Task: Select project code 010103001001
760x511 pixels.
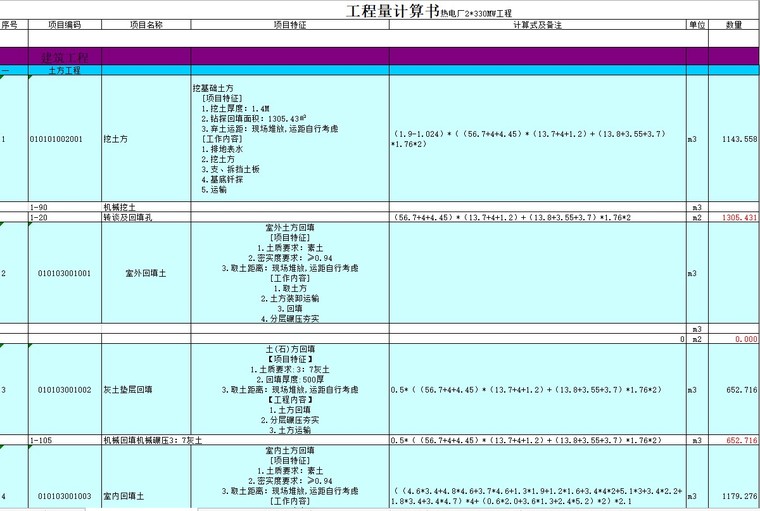Action: [65, 273]
